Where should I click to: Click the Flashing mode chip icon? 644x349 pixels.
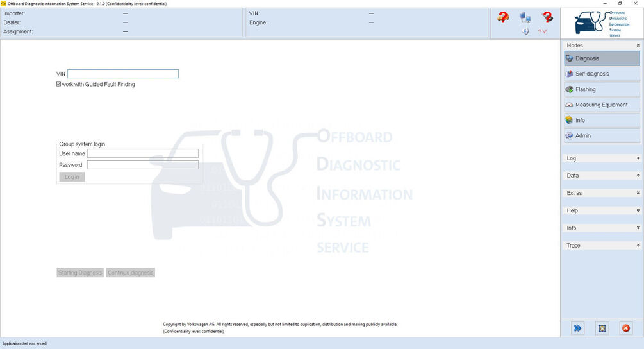(569, 89)
